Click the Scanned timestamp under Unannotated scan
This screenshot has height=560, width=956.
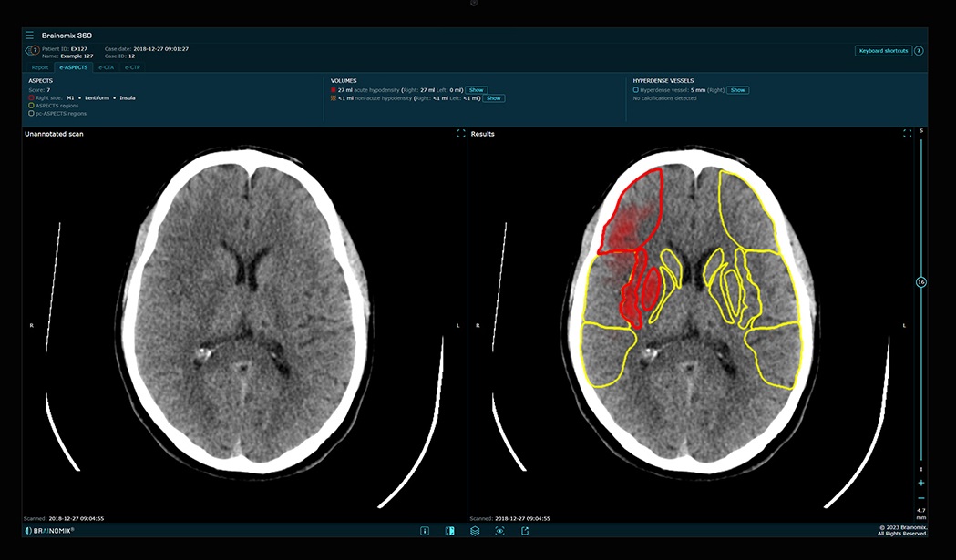pyautogui.click(x=64, y=518)
